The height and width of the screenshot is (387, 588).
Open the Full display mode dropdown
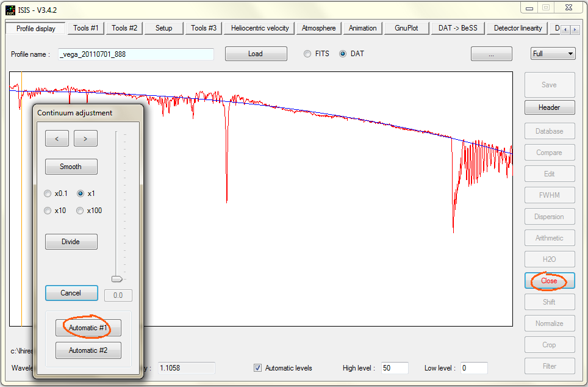pyautogui.click(x=553, y=54)
